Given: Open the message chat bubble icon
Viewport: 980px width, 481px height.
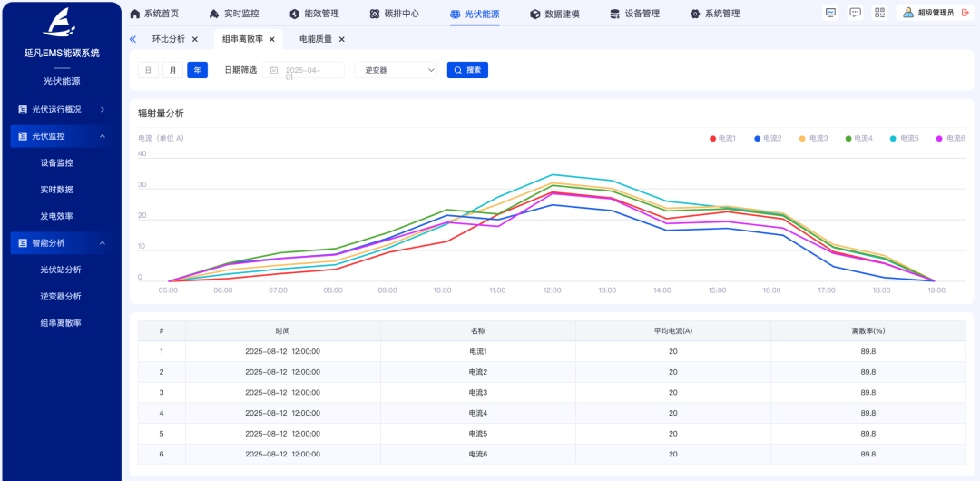Looking at the screenshot, I should pyautogui.click(x=855, y=13).
